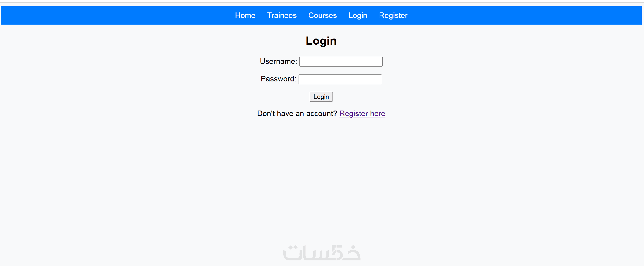This screenshot has height=266, width=644.
Task: Click the "Don't have an account?" text
Action: click(x=297, y=114)
